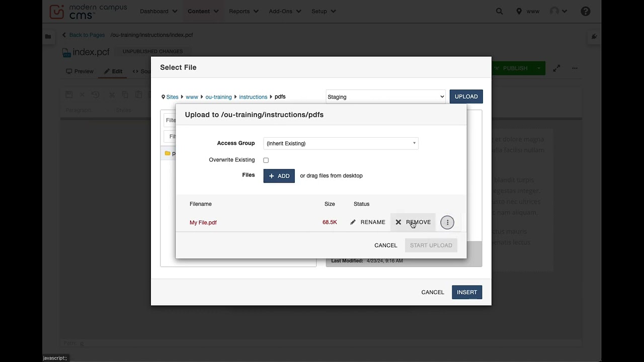Open the Access Group dropdown

point(341,143)
